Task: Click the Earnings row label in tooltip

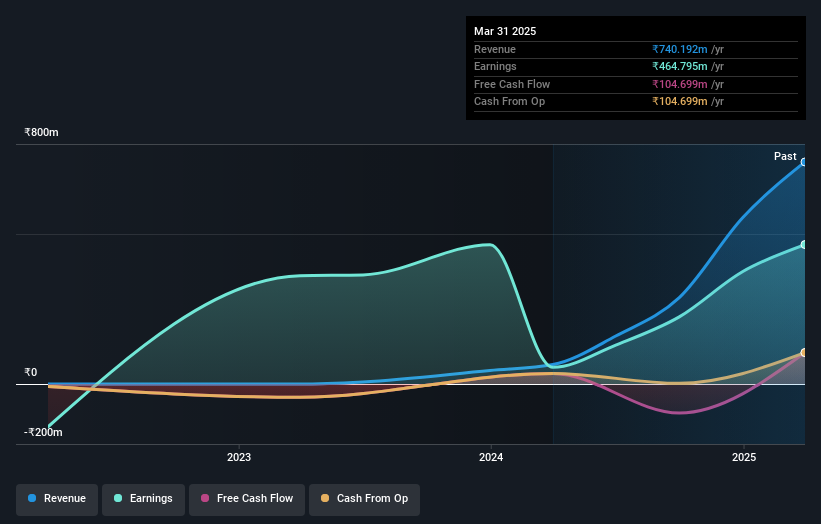Action: [x=495, y=66]
